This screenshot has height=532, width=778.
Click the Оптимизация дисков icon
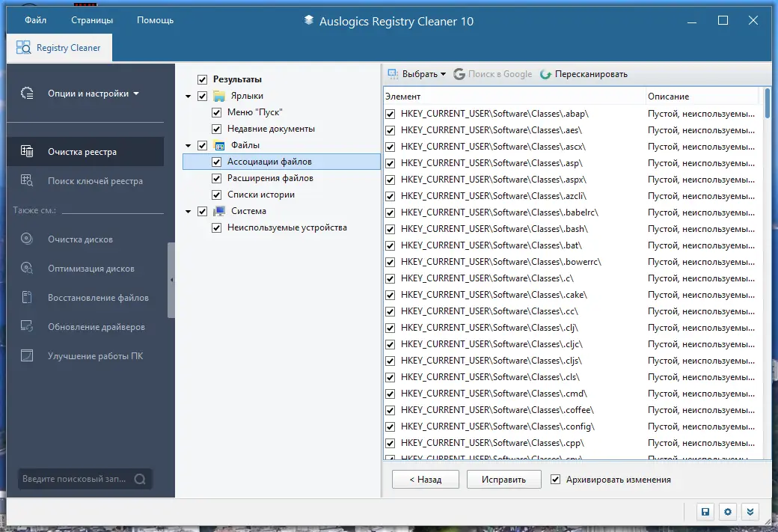[x=27, y=269]
